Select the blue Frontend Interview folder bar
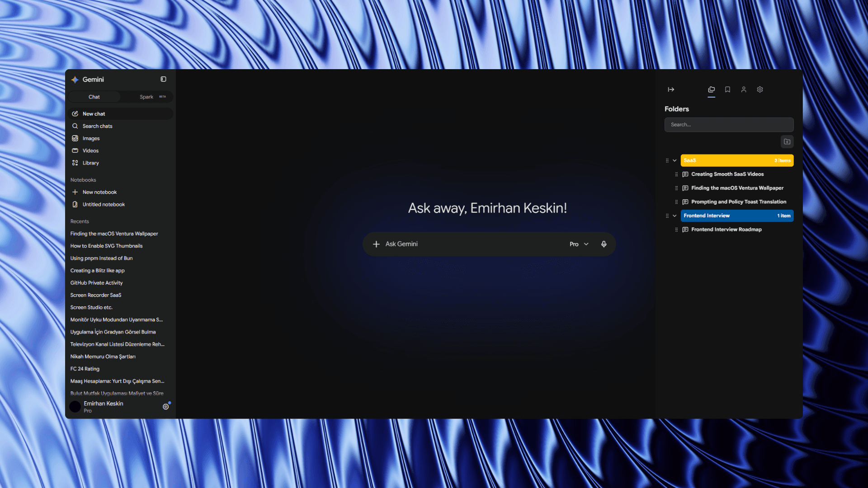The height and width of the screenshot is (488, 868). [737, 216]
